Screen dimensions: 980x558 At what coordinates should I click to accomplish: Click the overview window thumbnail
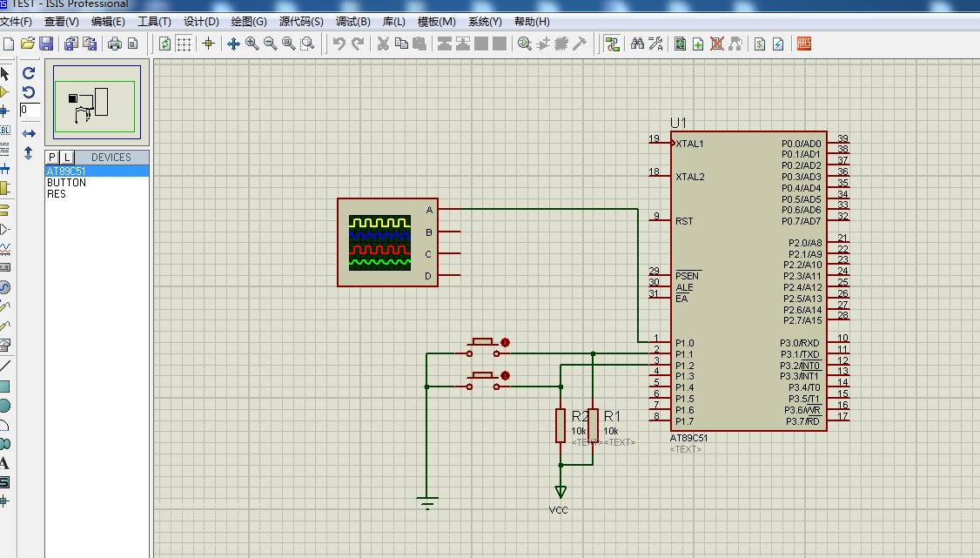coord(97,102)
